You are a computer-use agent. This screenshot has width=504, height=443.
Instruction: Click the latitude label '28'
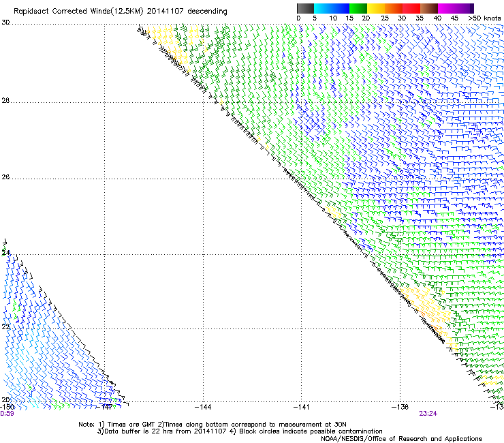(x=5, y=101)
